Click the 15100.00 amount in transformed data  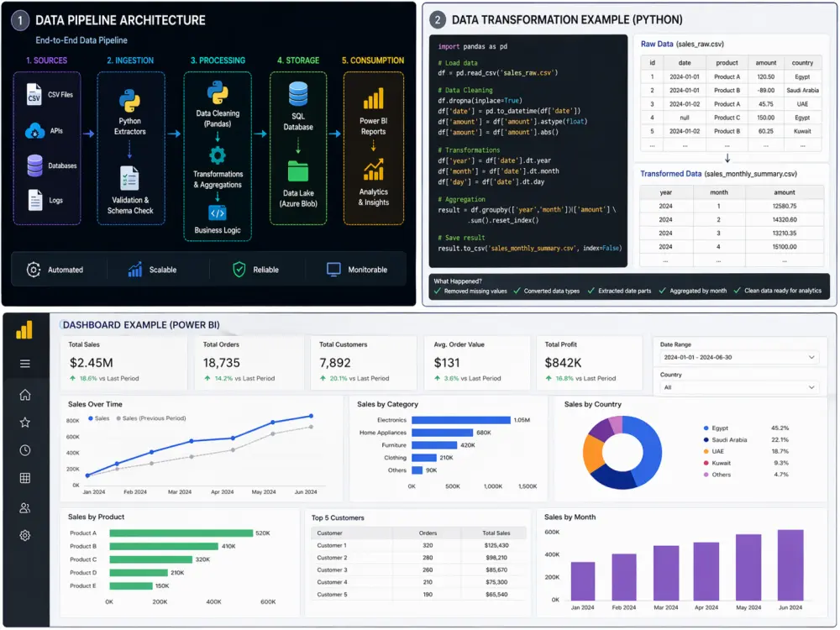(x=785, y=247)
